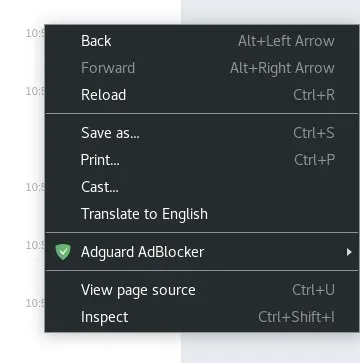Click the Alt+Right Arrow shortcut text

click(282, 68)
